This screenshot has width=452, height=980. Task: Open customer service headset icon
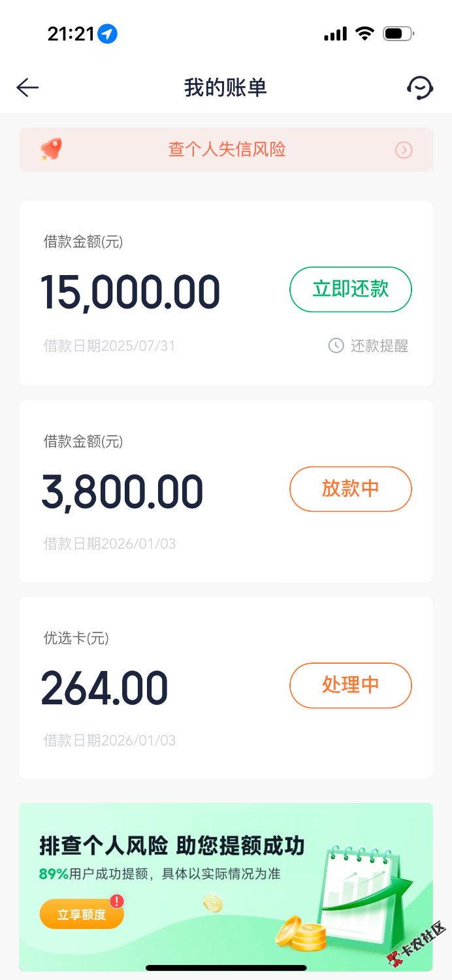(x=419, y=88)
